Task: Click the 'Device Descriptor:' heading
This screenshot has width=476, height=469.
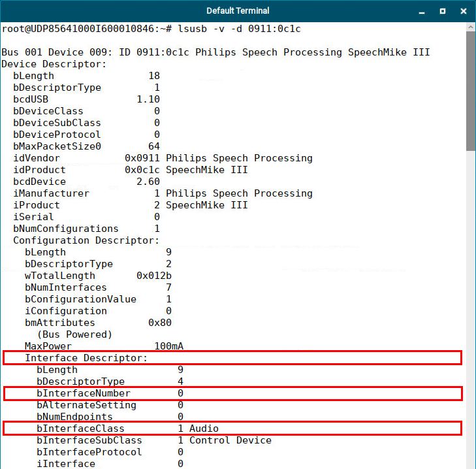Action: click(54, 64)
